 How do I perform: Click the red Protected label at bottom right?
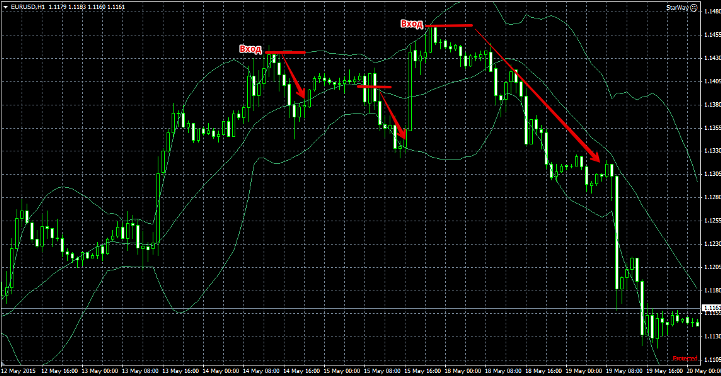[685, 358]
